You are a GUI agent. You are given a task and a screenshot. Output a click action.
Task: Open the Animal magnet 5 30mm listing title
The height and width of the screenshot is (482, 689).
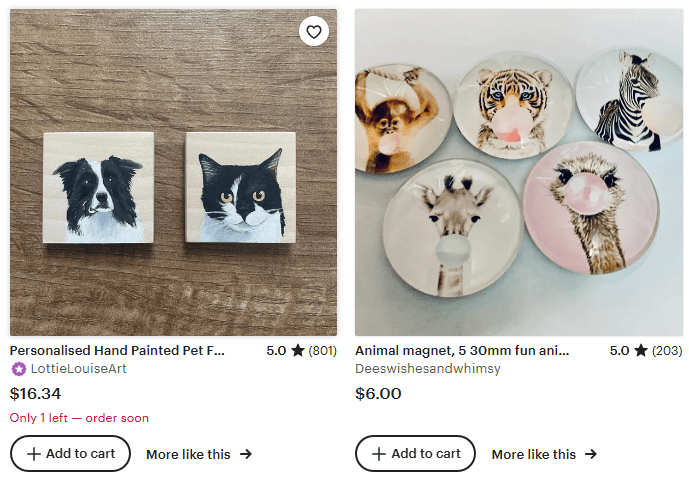[462, 351]
